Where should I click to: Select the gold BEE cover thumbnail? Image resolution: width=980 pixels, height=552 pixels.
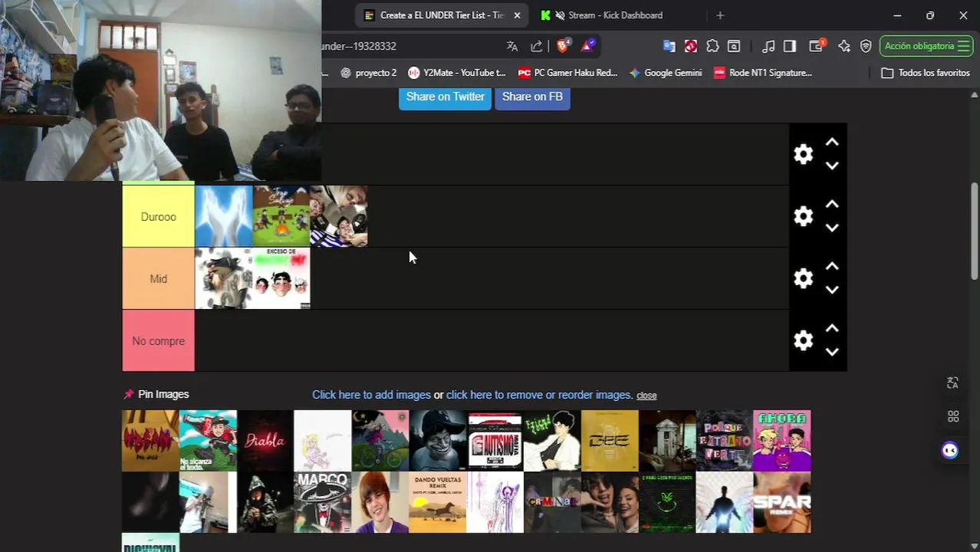610,440
